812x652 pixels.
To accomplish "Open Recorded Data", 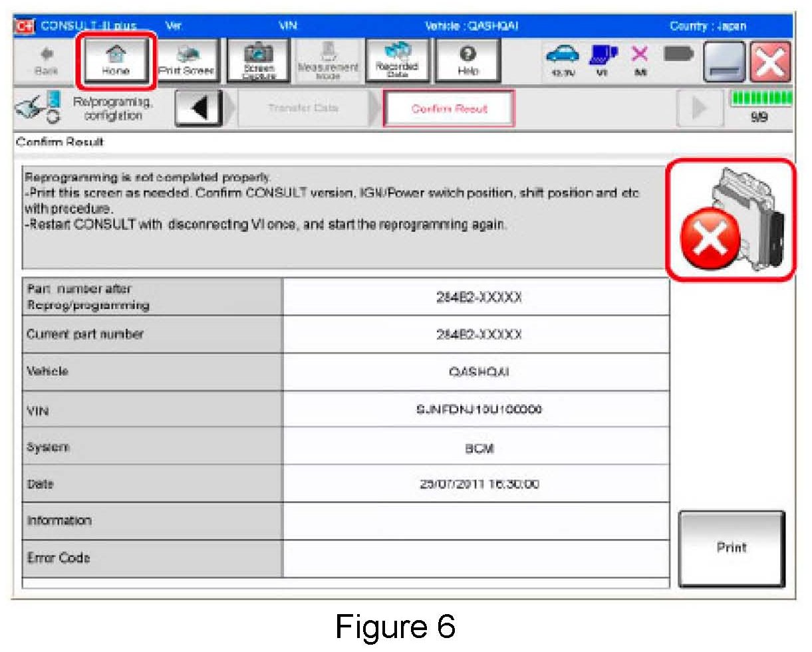I will click(397, 60).
